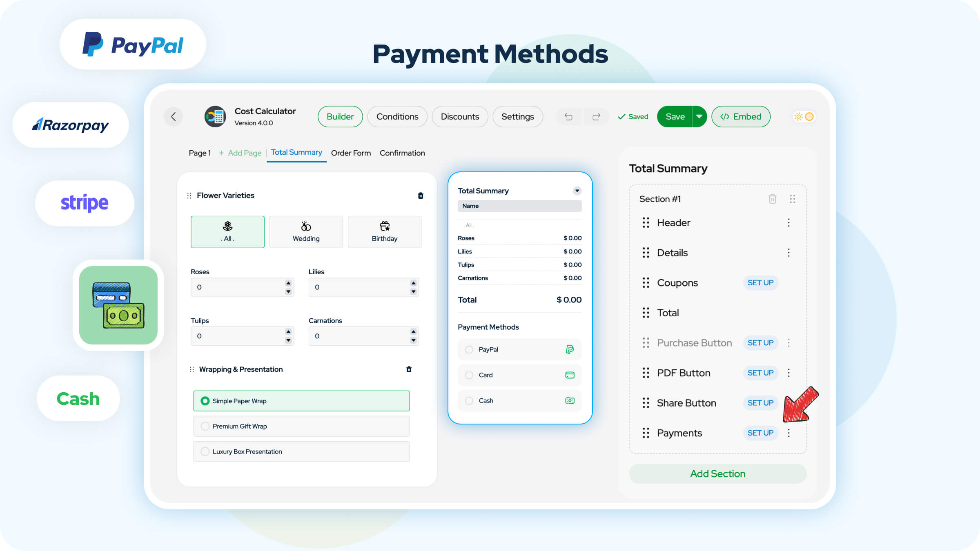The height and width of the screenshot is (551, 980).
Task: Select Premium Gift Wrap option
Action: [301, 426]
